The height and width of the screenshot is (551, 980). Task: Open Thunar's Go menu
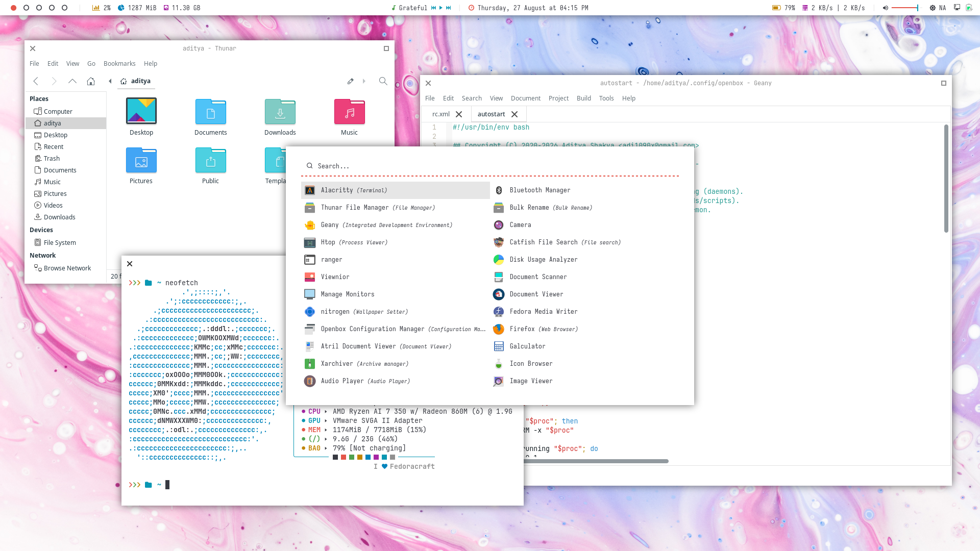pos(91,64)
